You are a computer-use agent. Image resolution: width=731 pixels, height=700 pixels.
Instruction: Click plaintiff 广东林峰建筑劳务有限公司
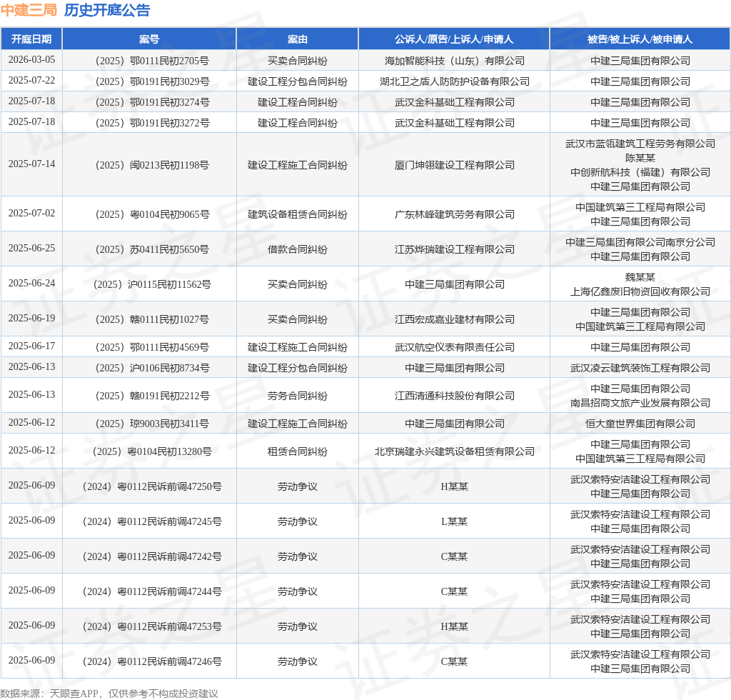click(x=455, y=214)
